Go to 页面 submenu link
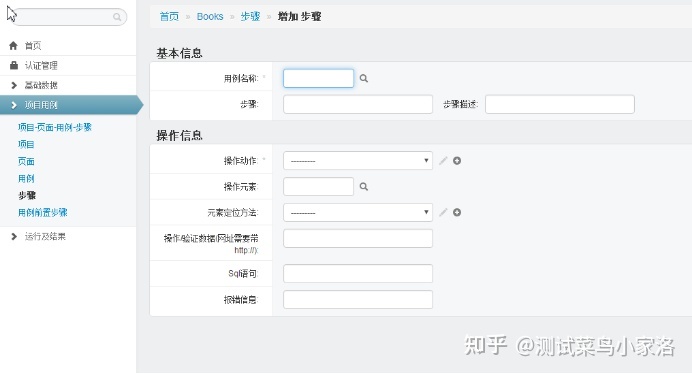692x374 pixels. pos(26,161)
